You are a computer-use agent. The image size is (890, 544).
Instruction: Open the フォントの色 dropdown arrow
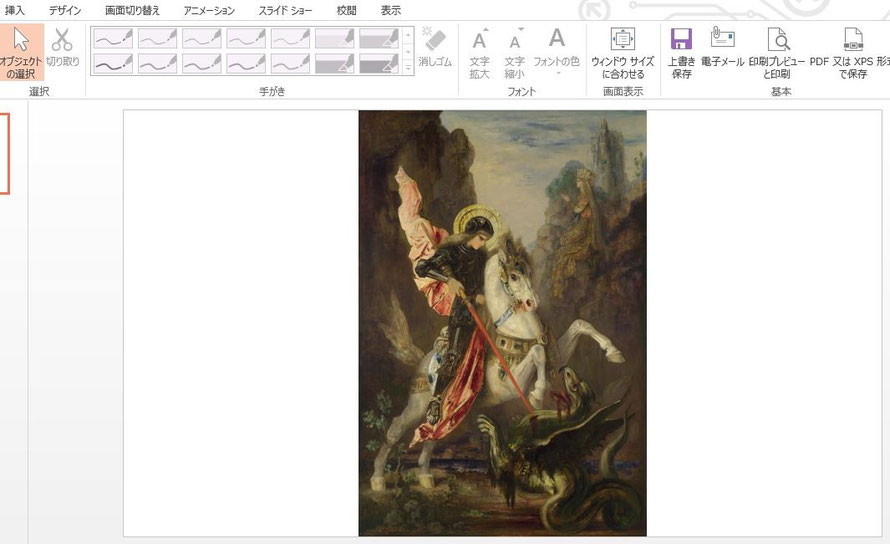(557, 73)
